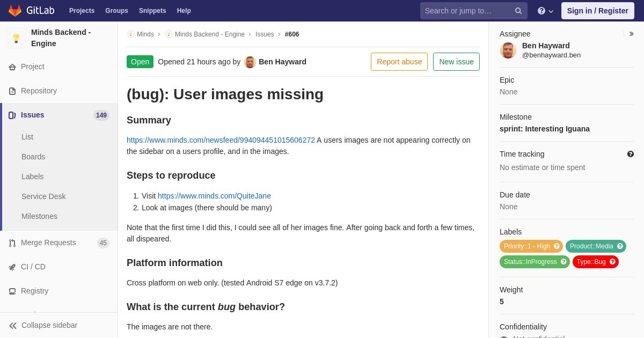Open the Groups menu
This screenshot has height=338, width=644.
click(116, 11)
